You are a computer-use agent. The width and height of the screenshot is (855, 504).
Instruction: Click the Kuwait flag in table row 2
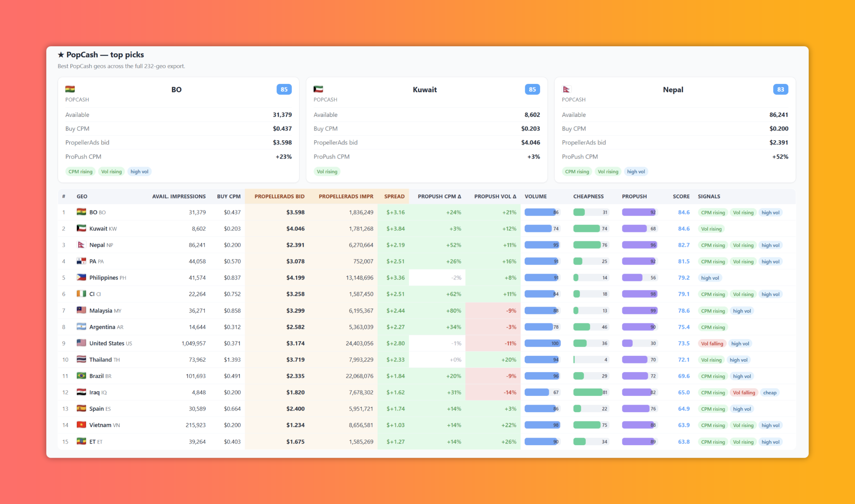pyautogui.click(x=81, y=228)
